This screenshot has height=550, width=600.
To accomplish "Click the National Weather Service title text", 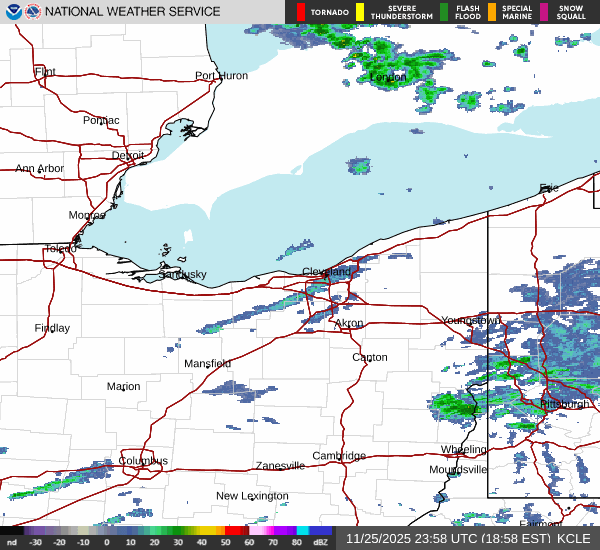I will [x=133, y=12].
